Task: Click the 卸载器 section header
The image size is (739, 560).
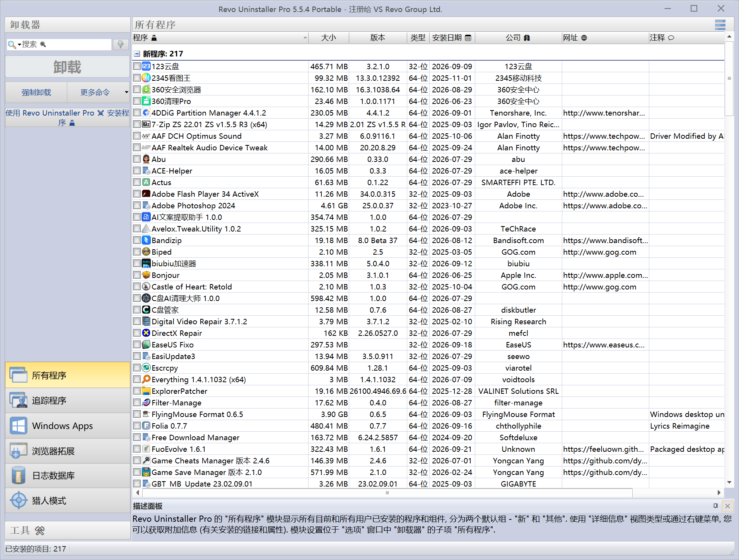Action: click(68, 25)
